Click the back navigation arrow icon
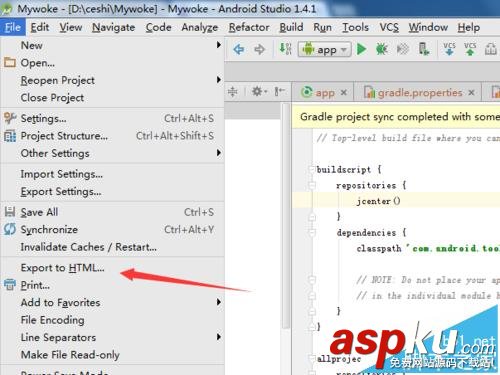 click(239, 50)
